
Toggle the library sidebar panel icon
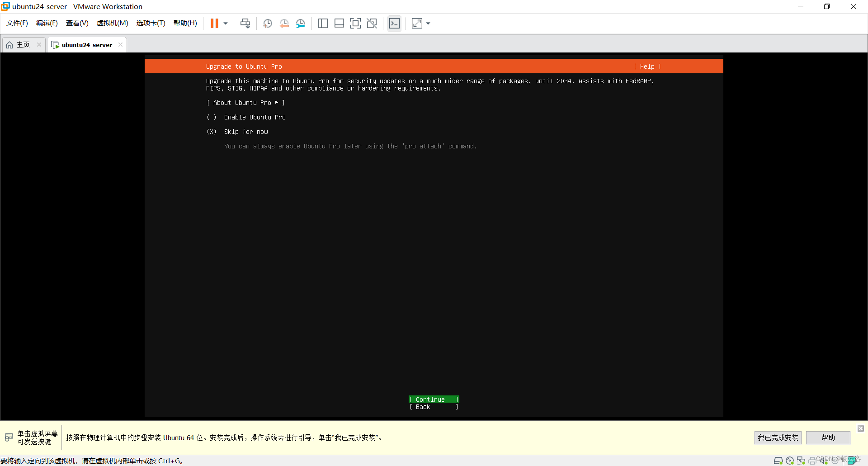click(x=323, y=24)
